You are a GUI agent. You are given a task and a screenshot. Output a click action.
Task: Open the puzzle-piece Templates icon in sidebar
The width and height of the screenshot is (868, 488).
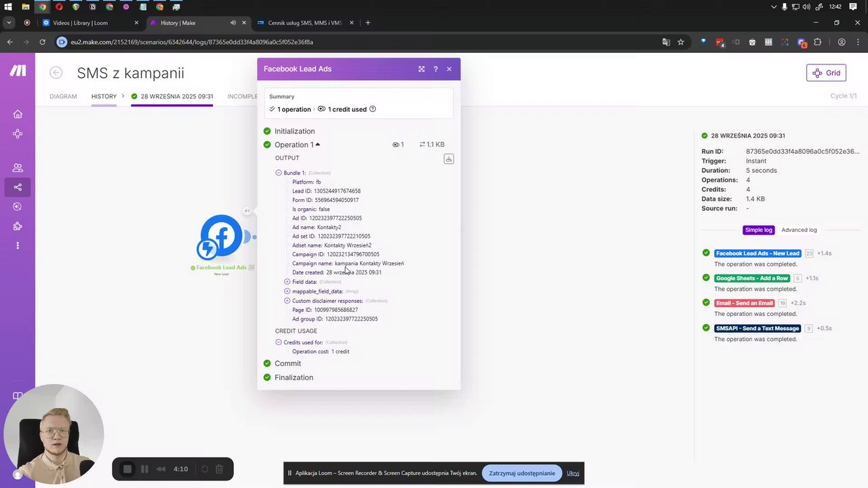(x=18, y=226)
